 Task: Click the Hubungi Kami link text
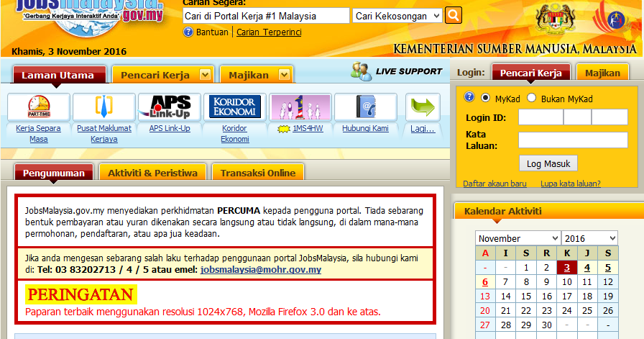[366, 128]
